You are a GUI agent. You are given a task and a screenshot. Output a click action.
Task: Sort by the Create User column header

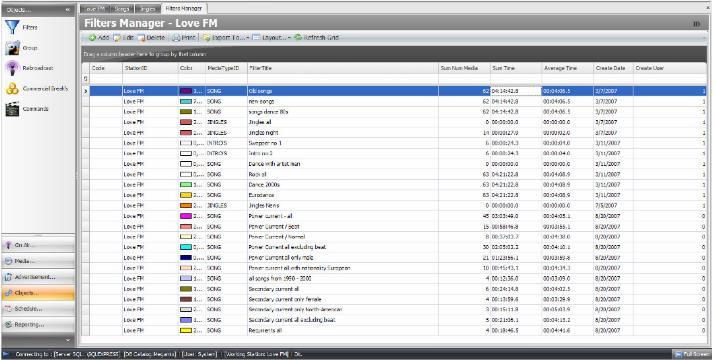coord(669,68)
